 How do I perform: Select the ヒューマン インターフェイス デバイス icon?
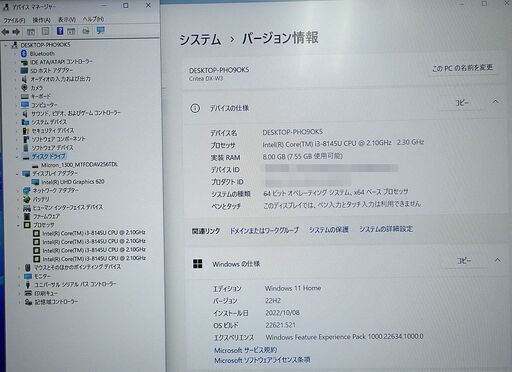point(27,208)
